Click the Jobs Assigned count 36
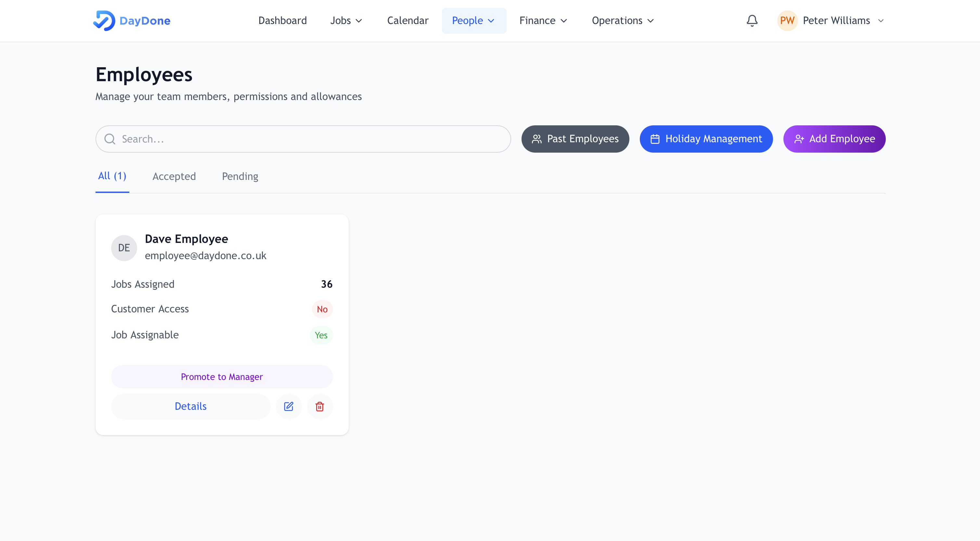The height and width of the screenshot is (541, 980). [327, 284]
